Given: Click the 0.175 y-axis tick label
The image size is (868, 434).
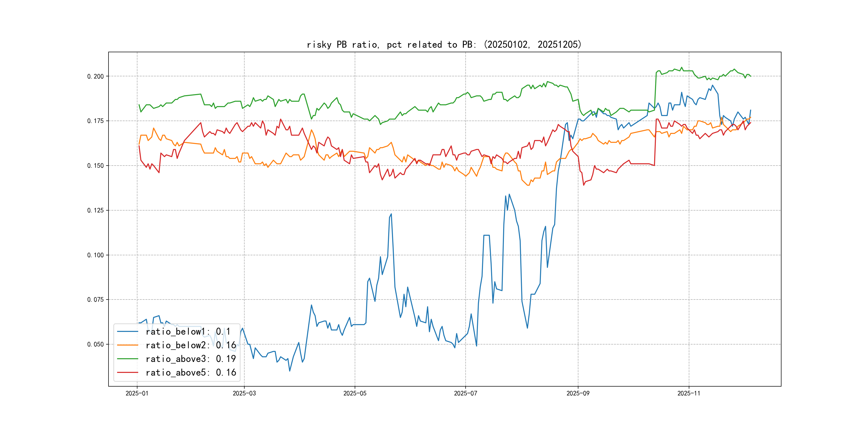Looking at the screenshot, I should point(95,121).
